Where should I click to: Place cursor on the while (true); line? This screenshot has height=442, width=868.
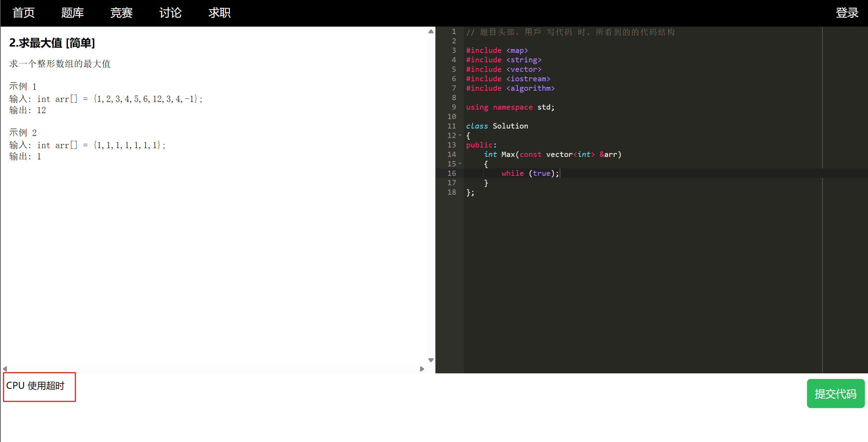pos(530,173)
